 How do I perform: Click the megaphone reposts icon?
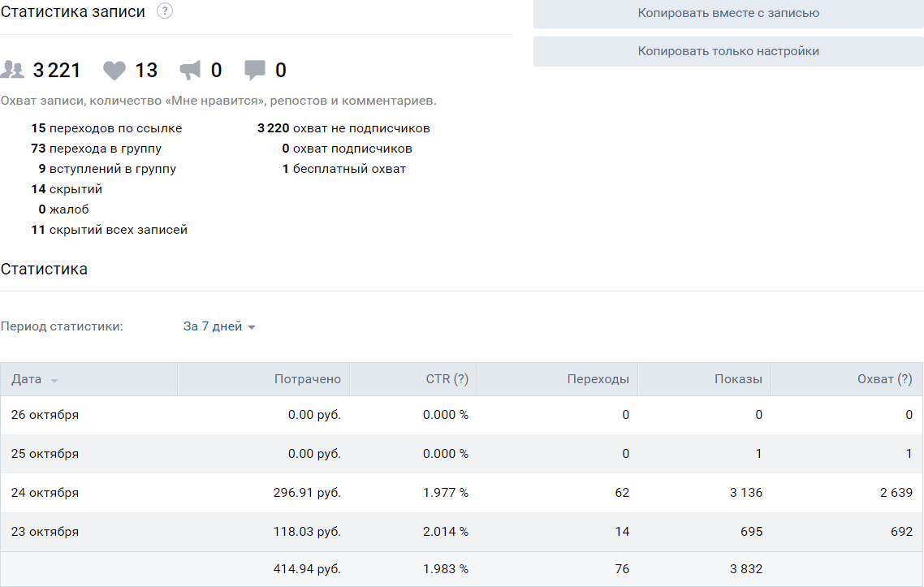(x=189, y=71)
